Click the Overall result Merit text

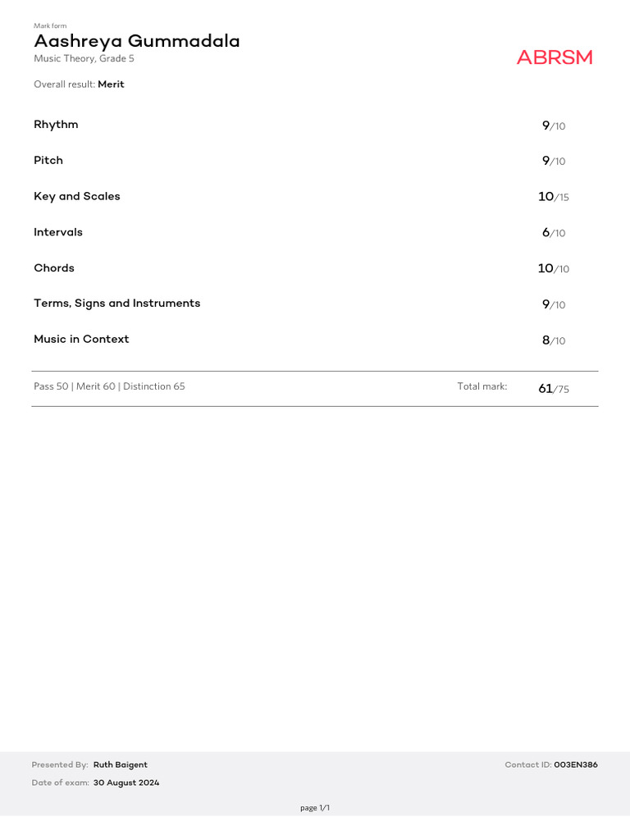click(79, 84)
